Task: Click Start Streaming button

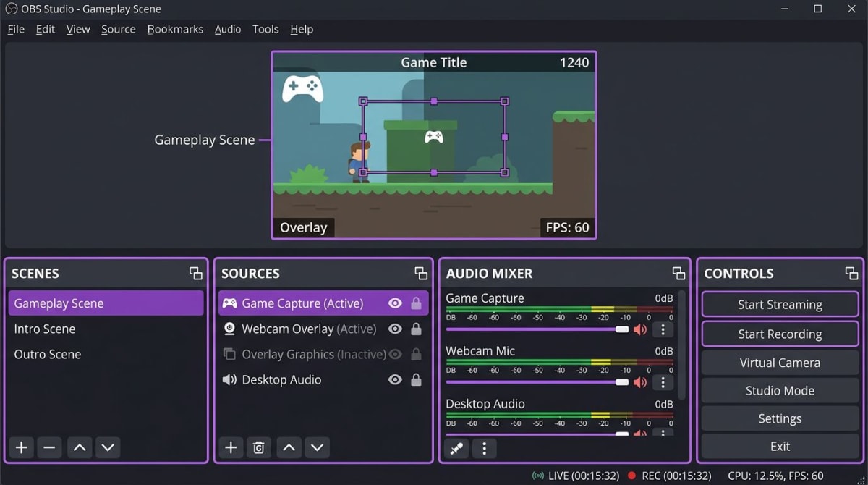Action: [780, 305]
